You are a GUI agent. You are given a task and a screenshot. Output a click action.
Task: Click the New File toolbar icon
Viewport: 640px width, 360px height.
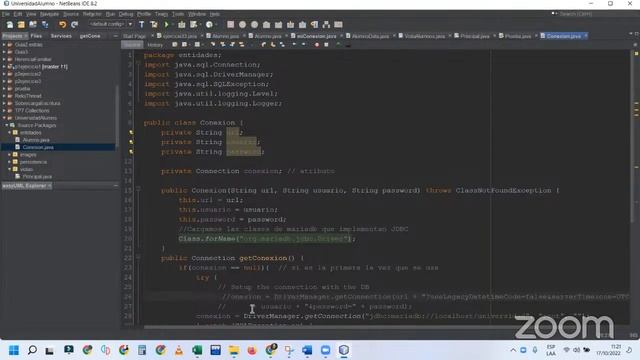coord(10,25)
